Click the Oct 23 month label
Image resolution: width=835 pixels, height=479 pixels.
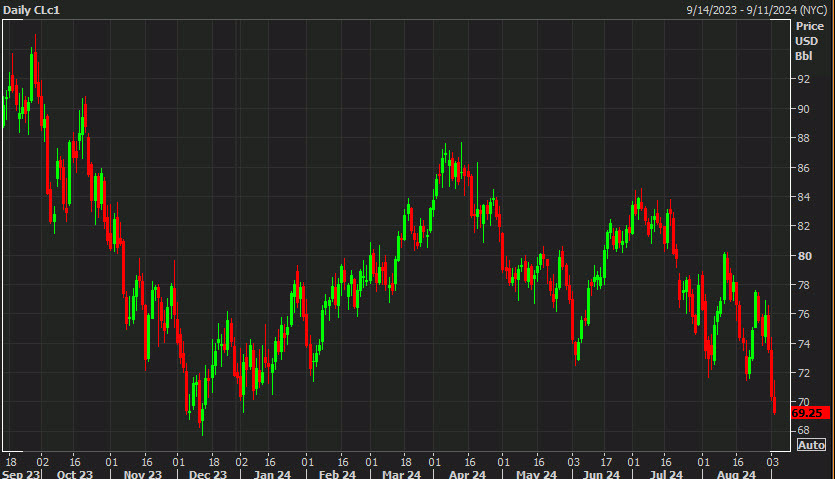[75, 474]
